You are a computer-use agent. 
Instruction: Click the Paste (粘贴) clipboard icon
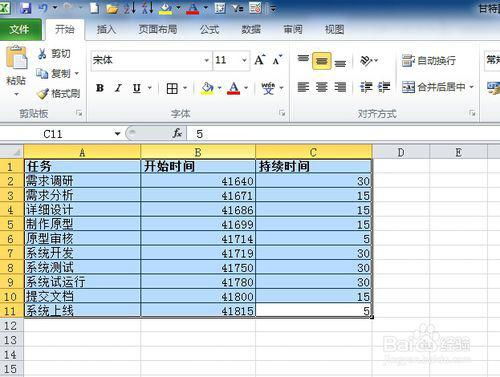click(x=16, y=59)
